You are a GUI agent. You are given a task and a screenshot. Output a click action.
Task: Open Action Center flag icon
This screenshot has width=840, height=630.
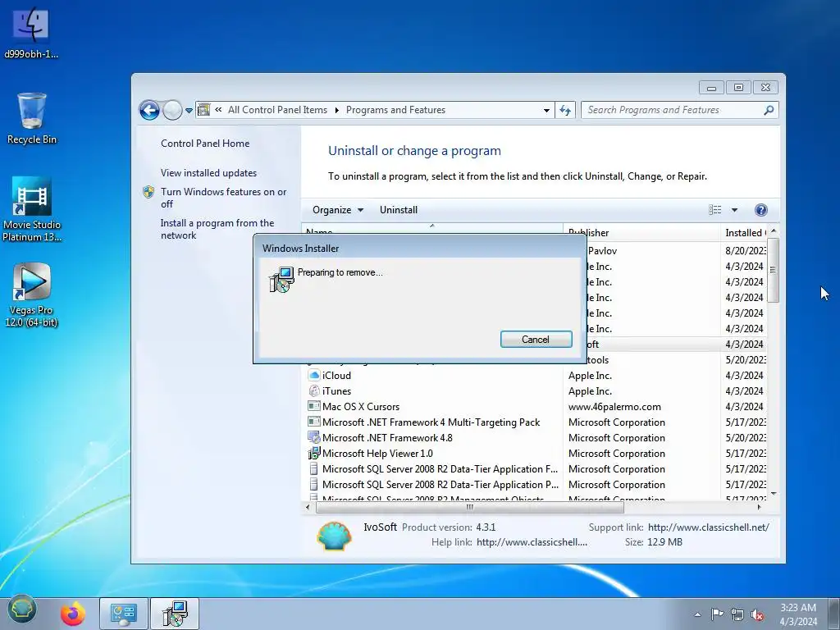click(x=717, y=614)
